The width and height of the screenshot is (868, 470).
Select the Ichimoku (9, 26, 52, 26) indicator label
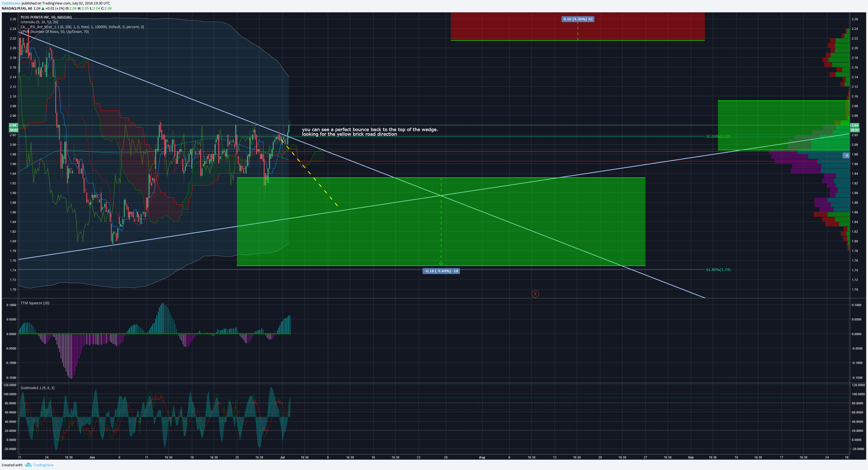click(39, 22)
